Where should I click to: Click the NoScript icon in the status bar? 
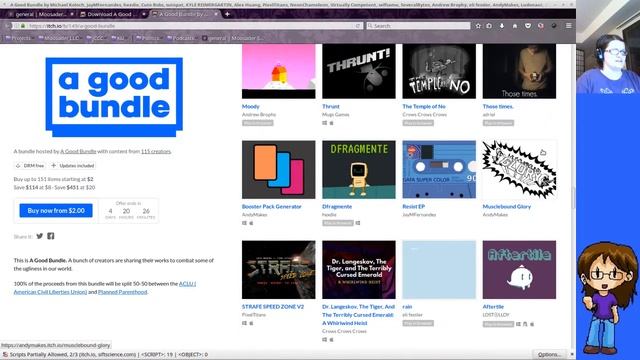point(5,355)
